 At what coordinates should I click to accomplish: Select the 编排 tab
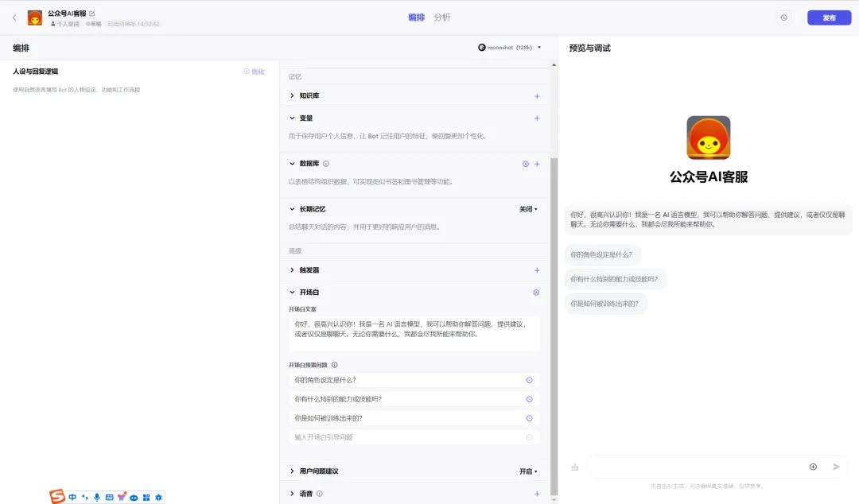pos(416,17)
